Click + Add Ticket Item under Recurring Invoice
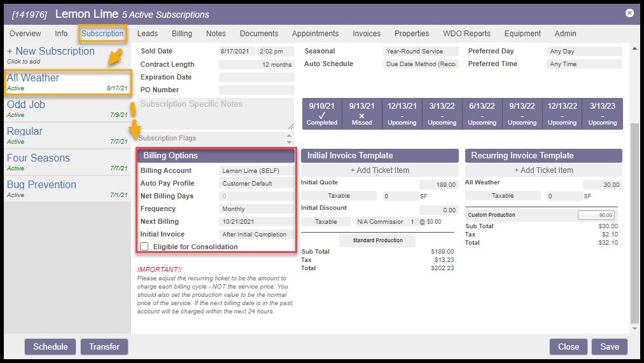644x363 pixels. point(543,170)
